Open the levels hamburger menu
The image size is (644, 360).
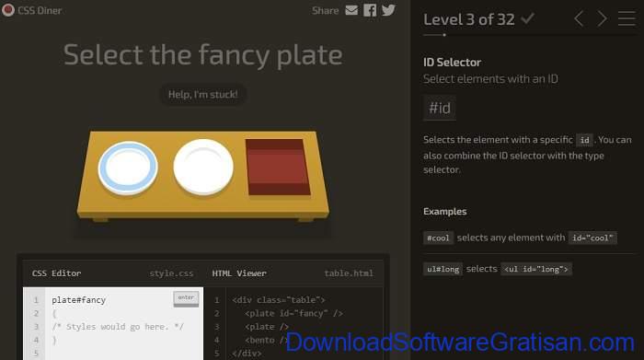coord(627,18)
